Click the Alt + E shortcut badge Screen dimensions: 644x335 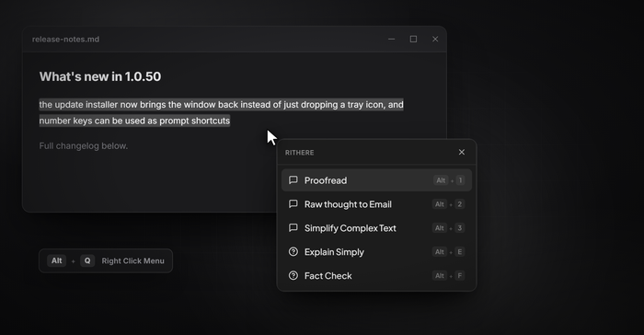click(449, 252)
